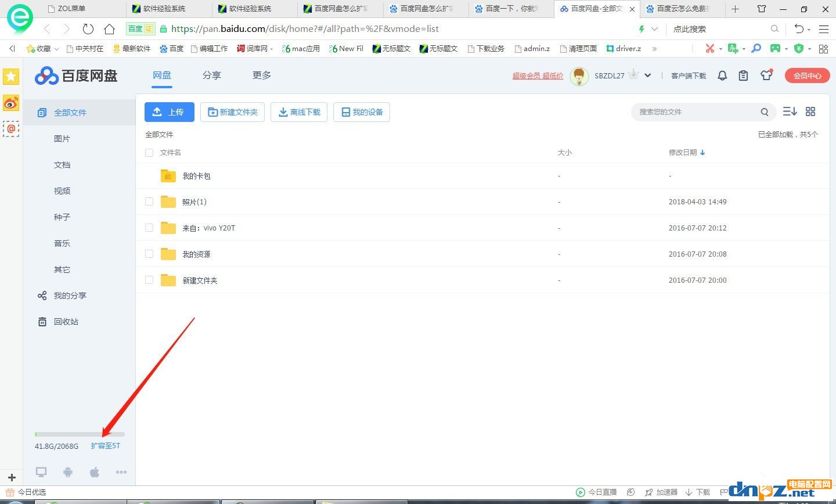Expand the SBZDL27 account dropdown arrow

[x=648, y=75]
